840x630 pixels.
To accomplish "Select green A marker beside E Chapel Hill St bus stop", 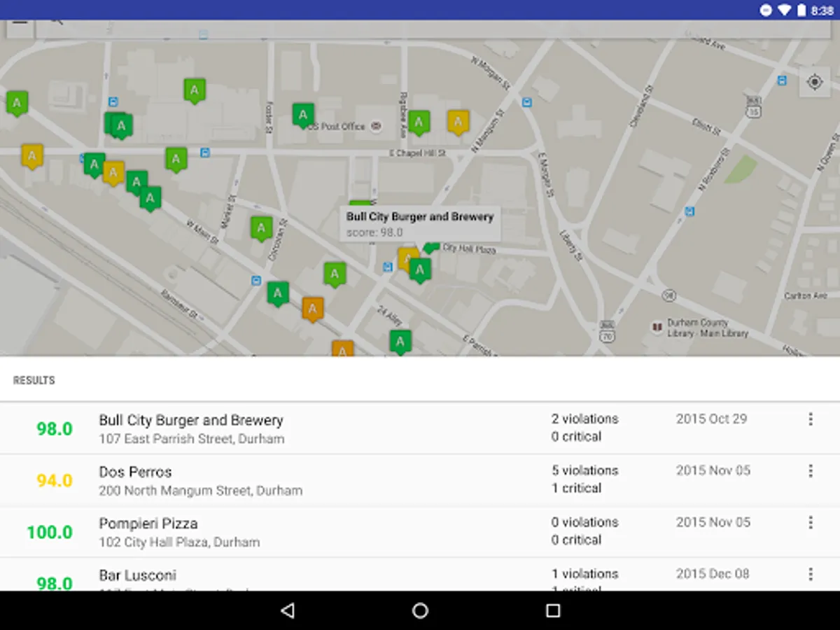I will tap(176, 159).
